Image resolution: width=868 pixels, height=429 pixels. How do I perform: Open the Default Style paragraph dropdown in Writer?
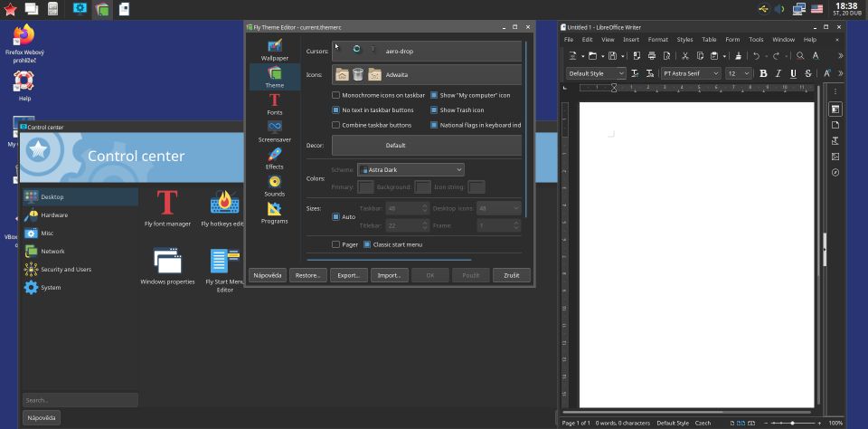pyautogui.click(x=596, y=73)
